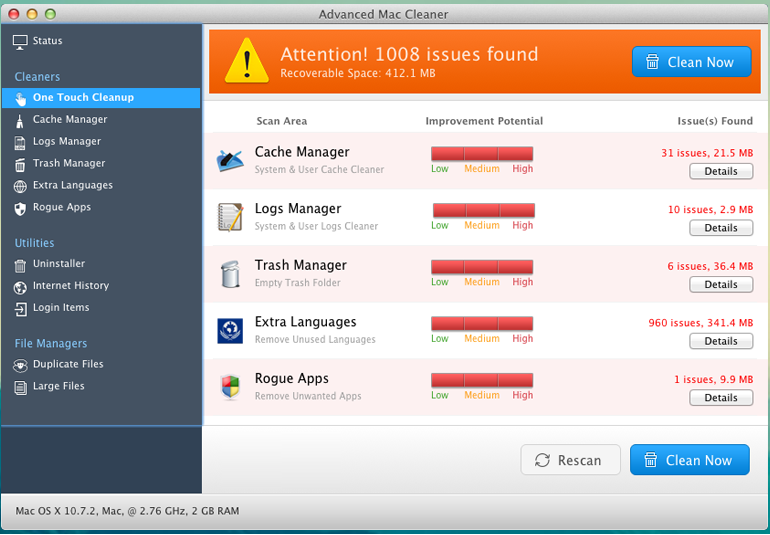
Task: Click Logs Manager improvement potential bar
Action: coord(484,210)
